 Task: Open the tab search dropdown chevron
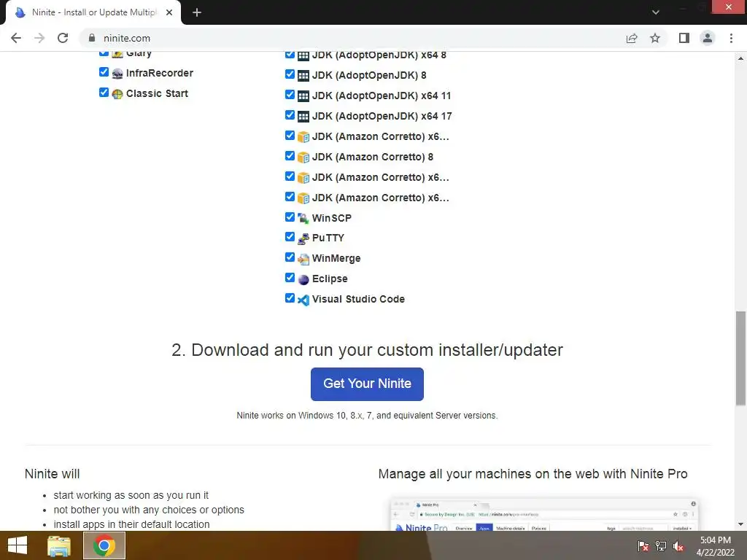pyautogui.click(x=656, y=12)
